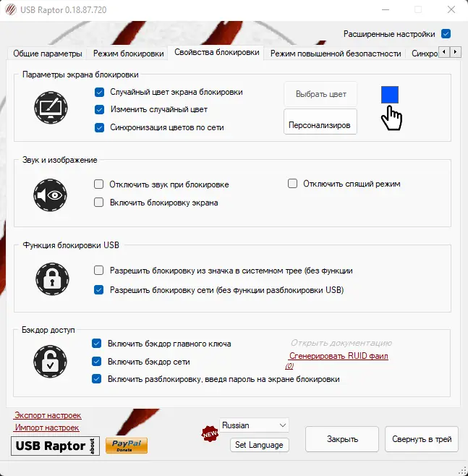Click the lock screen monitor icon
468x476 pixels.
click(51, 107)
